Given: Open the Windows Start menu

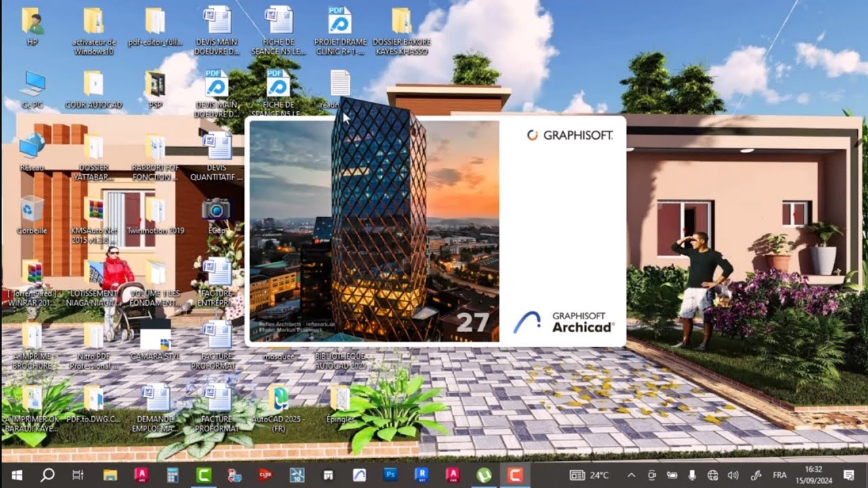Looking at the screenshot, I should coord(16,474).
